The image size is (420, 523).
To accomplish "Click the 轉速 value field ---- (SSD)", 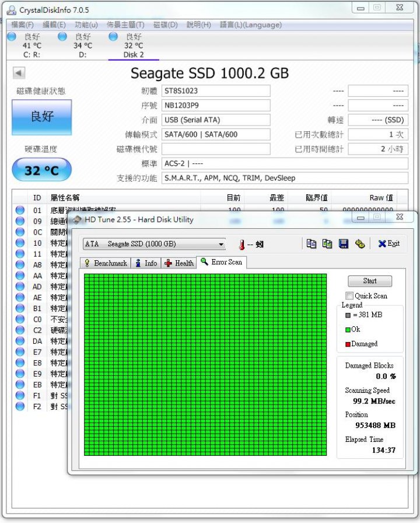I will (x=378, y=120).
